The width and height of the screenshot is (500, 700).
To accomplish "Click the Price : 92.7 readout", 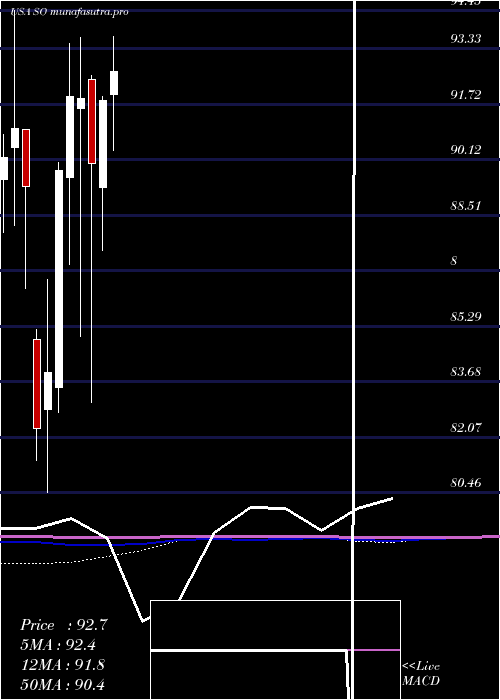I will tap(64, 625).
